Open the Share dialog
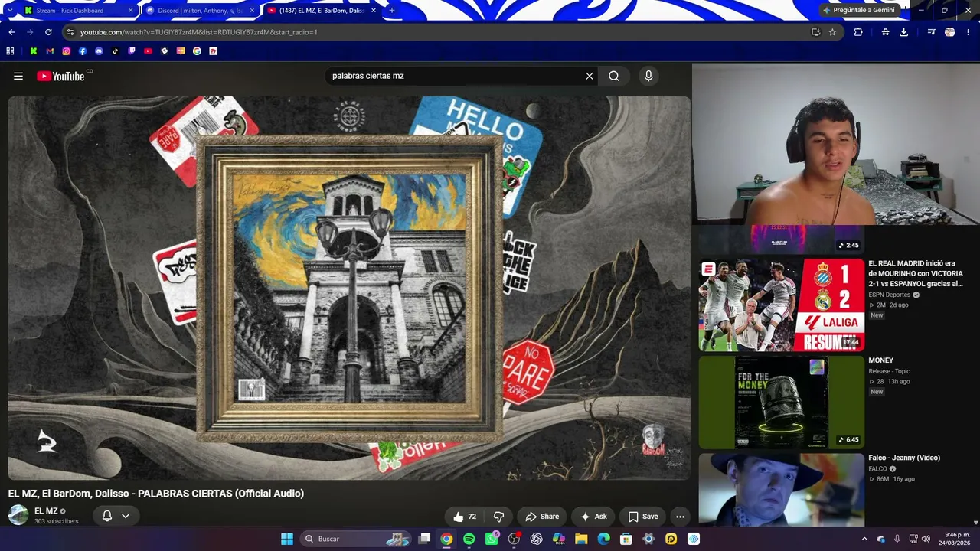980x551 pixels. (x=542, y=517)
